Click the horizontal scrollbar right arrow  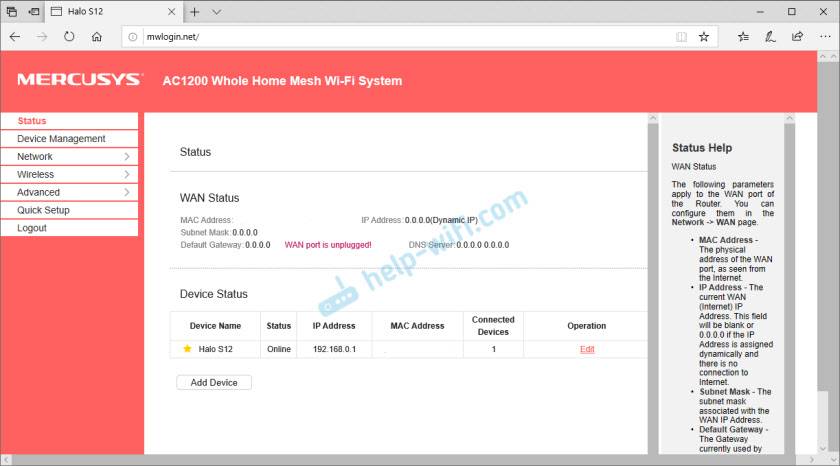click(812, 460)
